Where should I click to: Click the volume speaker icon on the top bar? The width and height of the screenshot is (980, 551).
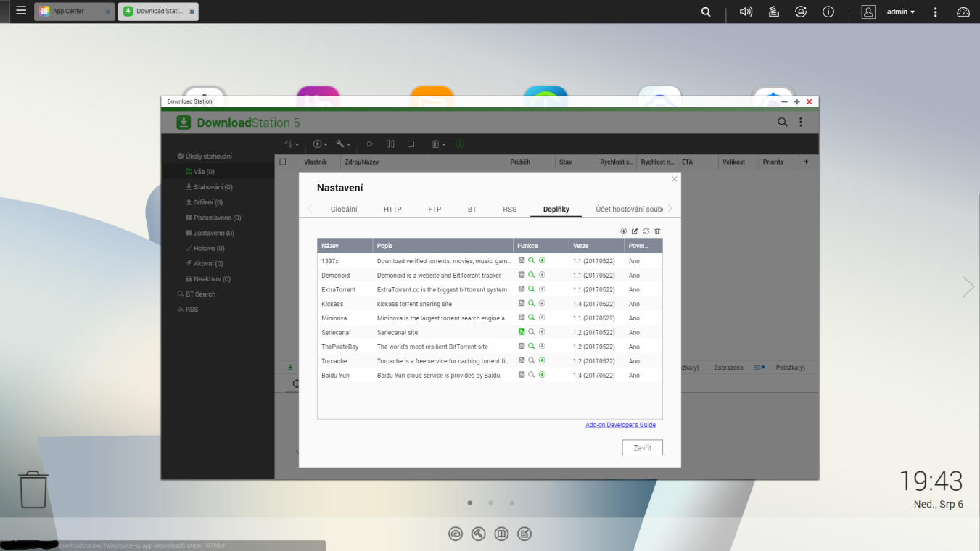[746, 12]
